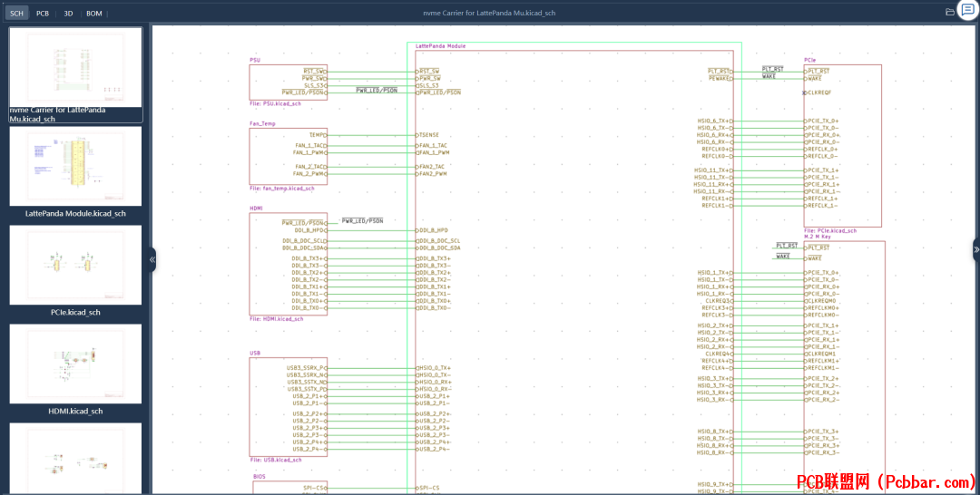The image size is (980, 495).
Task: Click the SPI-CS pin in BIOS sheet
Action: tap(315, 488)
